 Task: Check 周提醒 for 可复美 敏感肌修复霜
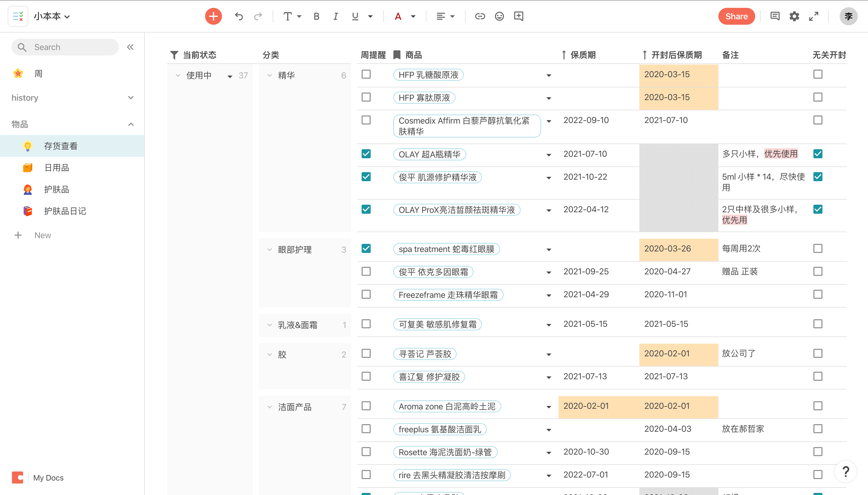coord(366,324)
